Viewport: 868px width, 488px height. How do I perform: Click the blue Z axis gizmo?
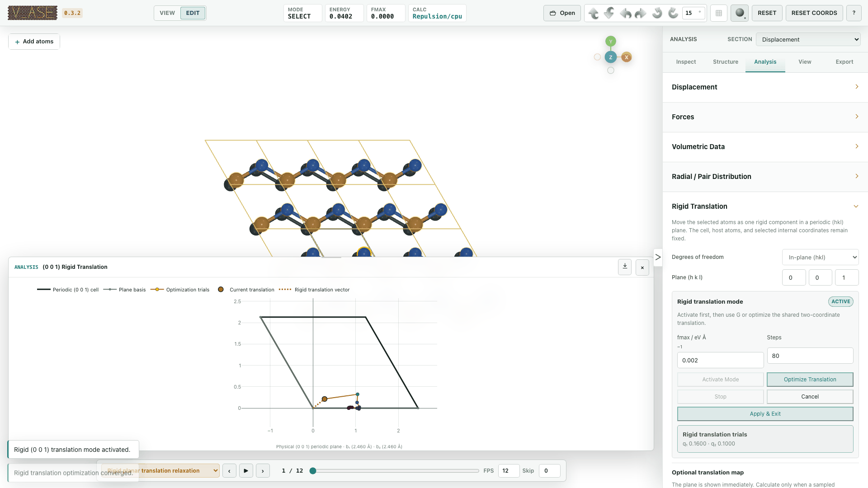tap(611, 57)
